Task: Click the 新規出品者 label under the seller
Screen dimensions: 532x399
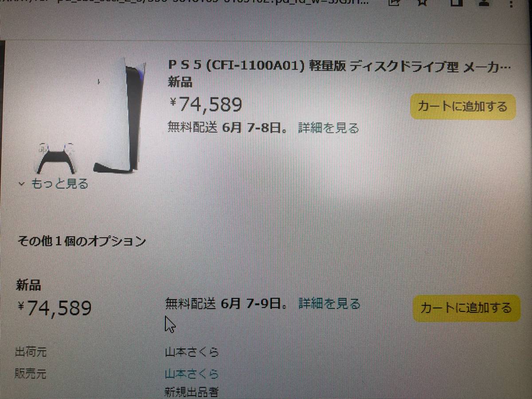Action: point(192,392)
